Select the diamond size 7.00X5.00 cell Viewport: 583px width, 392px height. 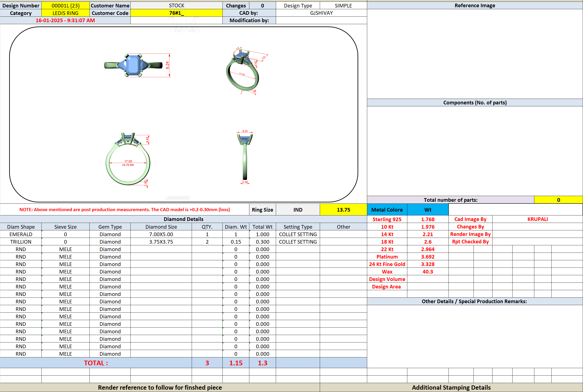(161, 234)
